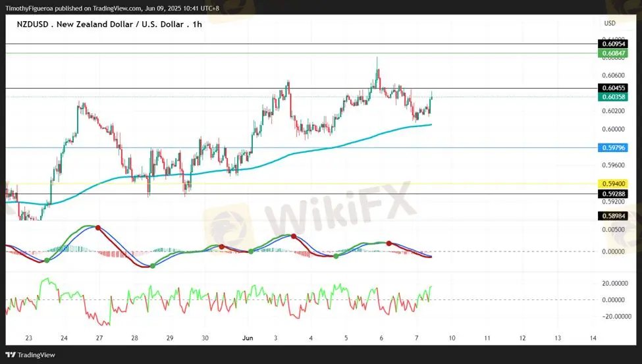Click the 0.60954 resistance price label
This screenshot has height=364, width=642.
coord(612,43)
